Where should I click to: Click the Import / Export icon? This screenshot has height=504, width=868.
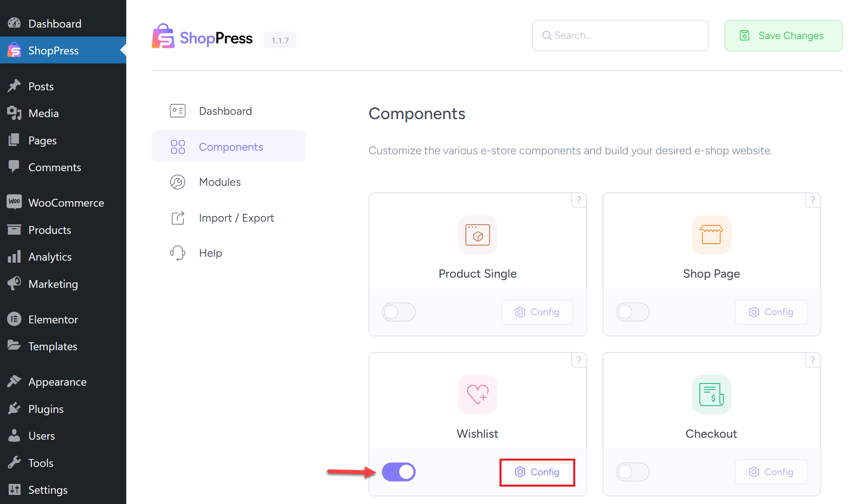pos(178,217)
